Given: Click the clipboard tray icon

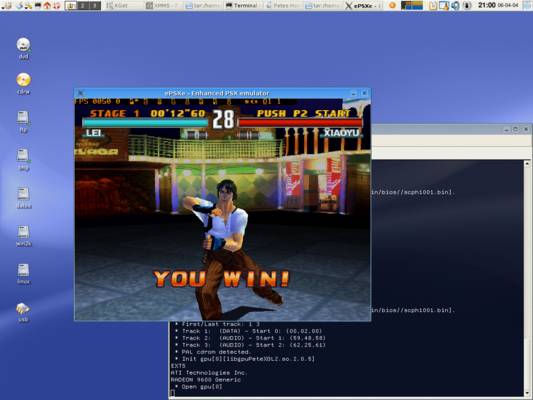Looking at the screenshot, I should click(433, 5).
